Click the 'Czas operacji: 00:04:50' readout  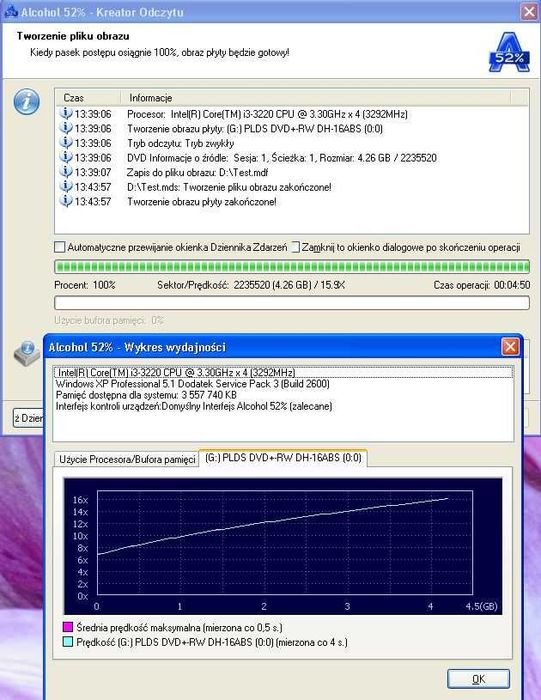(x=482, y=285)
